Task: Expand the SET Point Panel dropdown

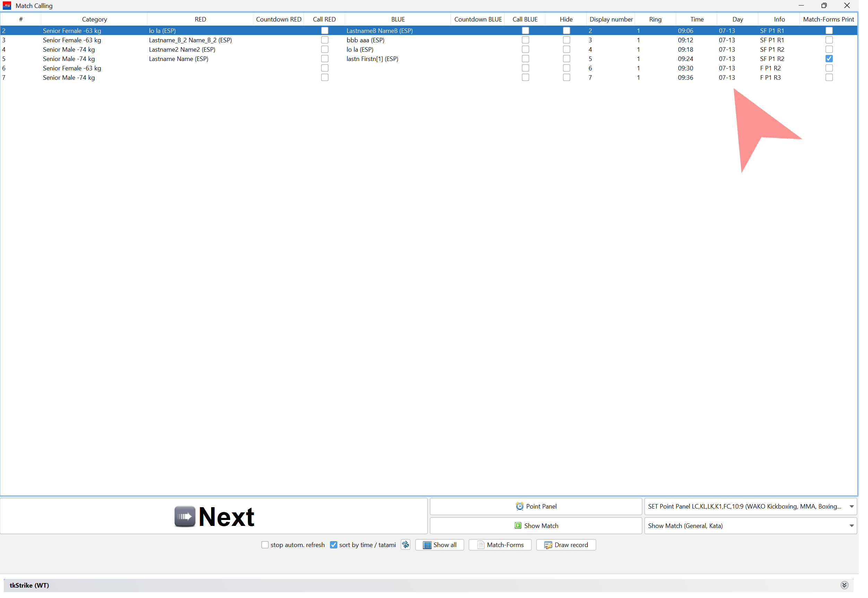Action: [x=851, y=506]
